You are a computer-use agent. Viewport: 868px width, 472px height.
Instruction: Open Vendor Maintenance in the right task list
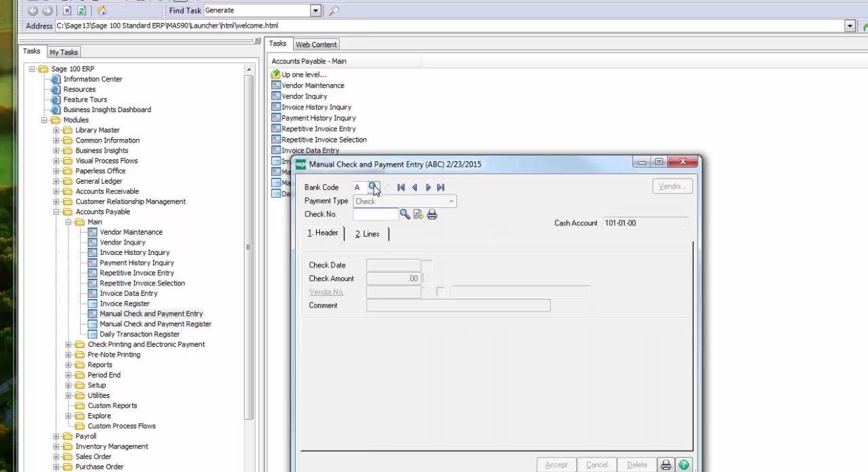tap(313, 85)
